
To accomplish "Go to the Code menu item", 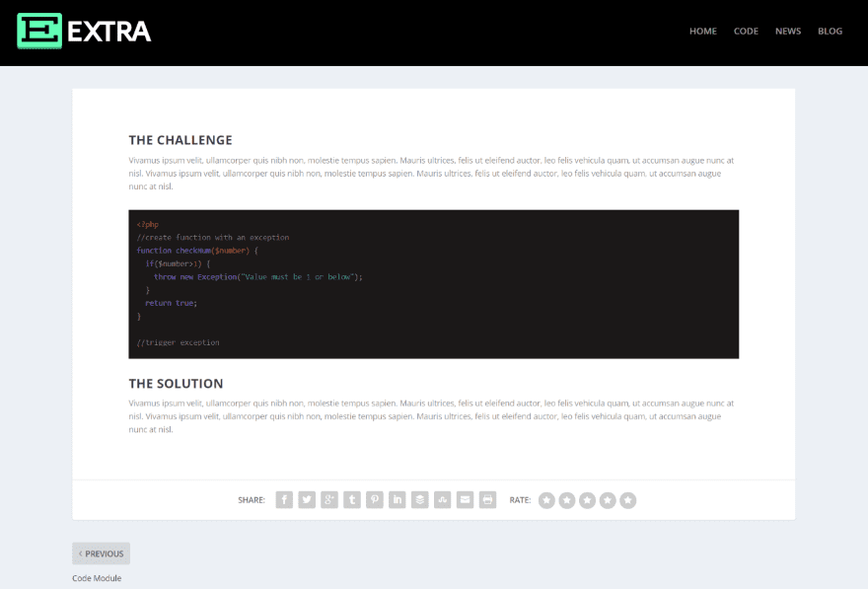I will tap(746, 32).
